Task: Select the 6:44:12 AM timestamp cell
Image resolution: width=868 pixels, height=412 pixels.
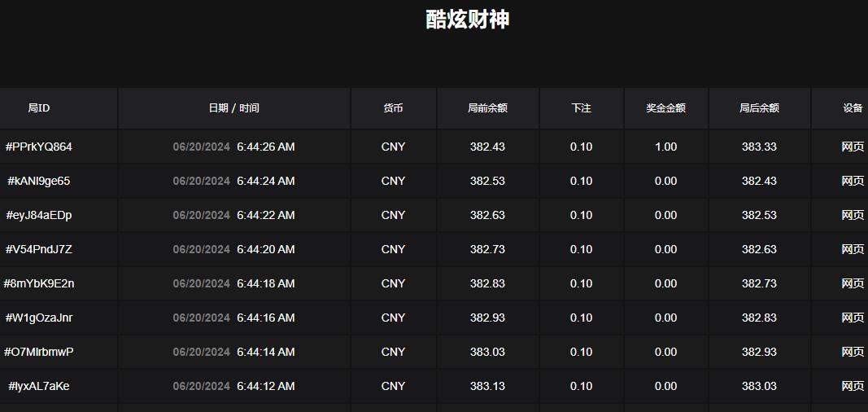Action: [x=265, y=386]
